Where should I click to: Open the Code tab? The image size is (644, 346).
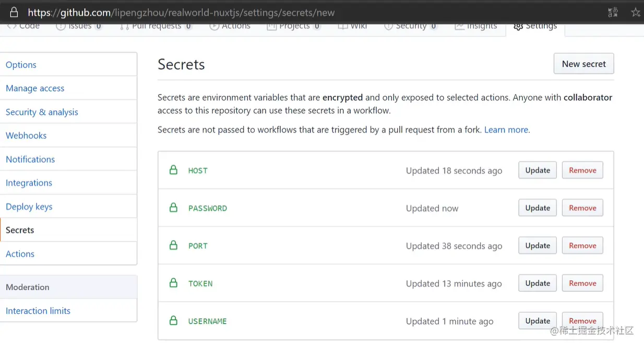23,26
